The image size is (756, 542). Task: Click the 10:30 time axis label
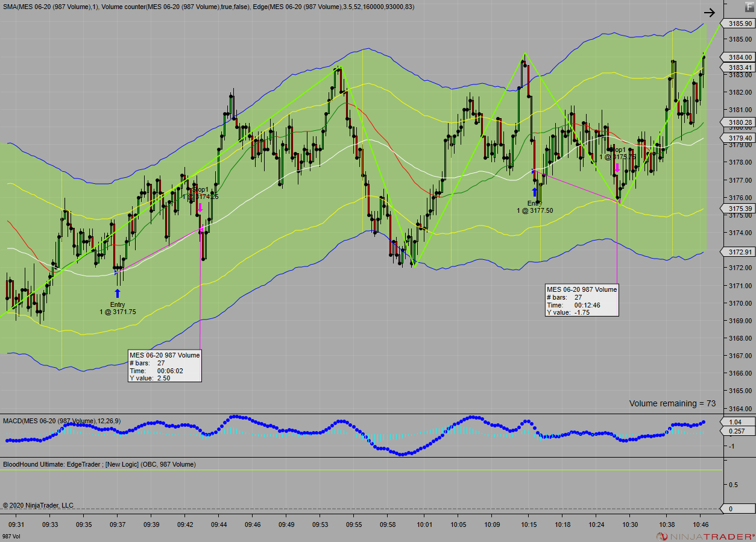click(x=630, y=525)
